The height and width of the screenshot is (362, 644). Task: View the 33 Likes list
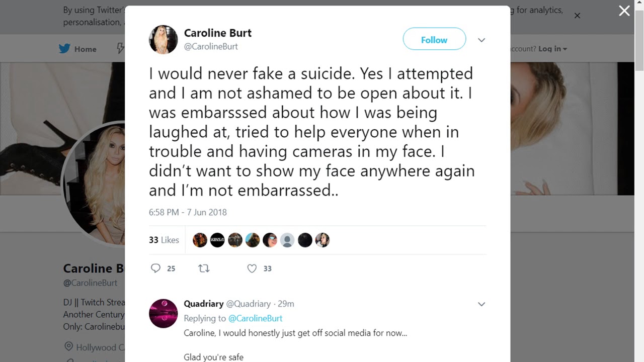tap(164, 240)
